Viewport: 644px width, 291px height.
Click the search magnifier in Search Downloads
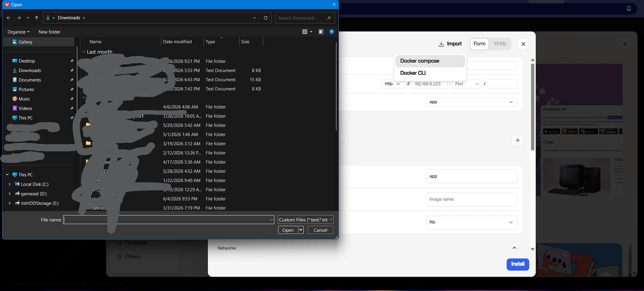click(x=329, y=18)
